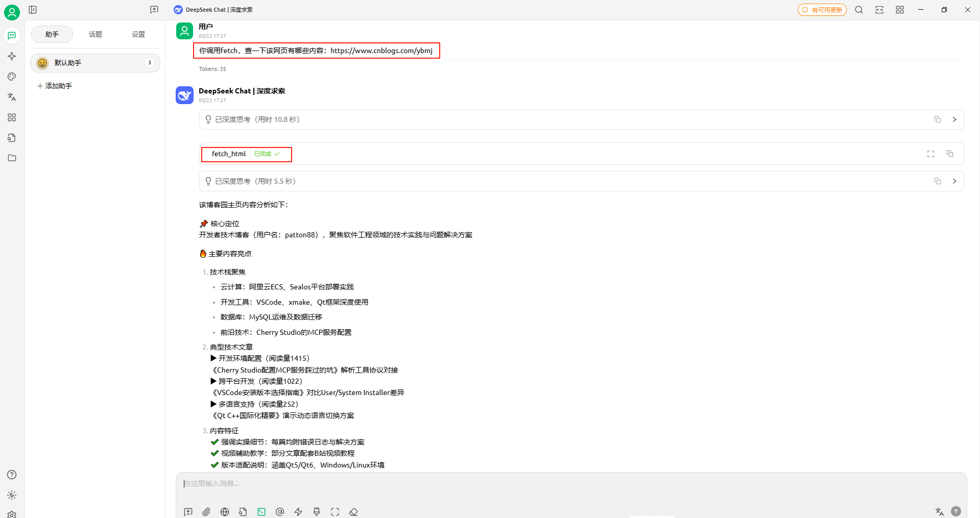Image resolution: width=980 pixels, height=518 pixels.
Task: Expand the second deep thinking block (5.5 秒)
Action: tap(954, 181)
